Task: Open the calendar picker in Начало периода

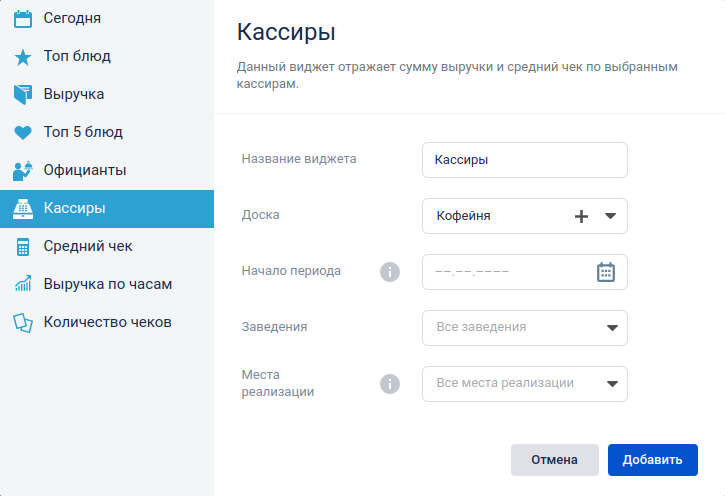Action: click(x=606, y=272)
